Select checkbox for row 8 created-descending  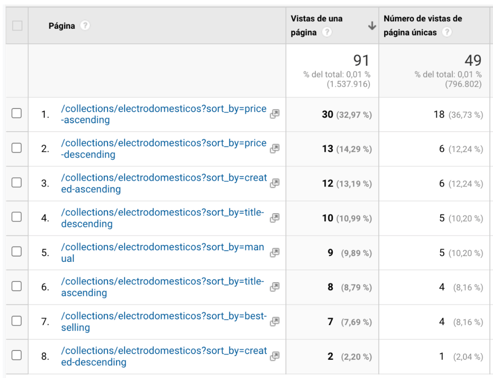click(17, 355)
